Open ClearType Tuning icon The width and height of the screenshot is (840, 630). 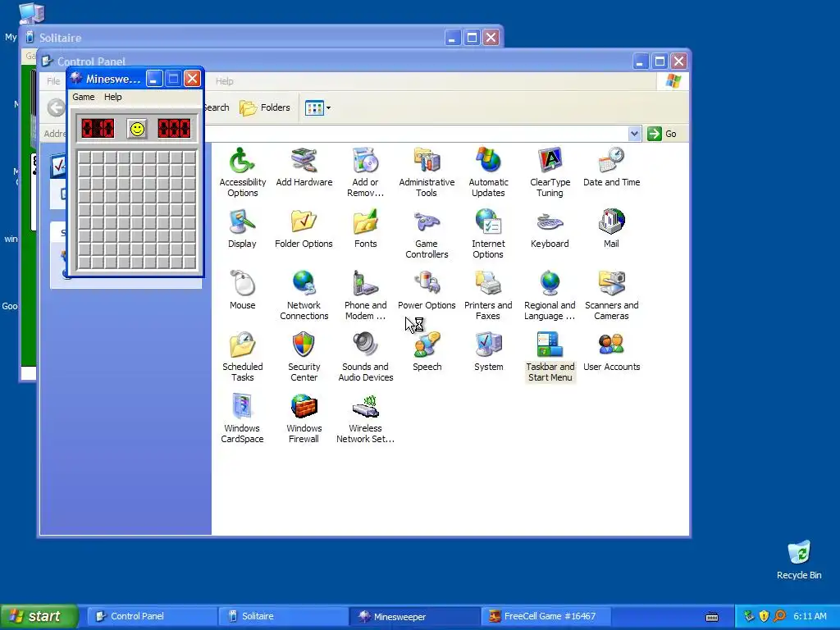coord(550,161)
